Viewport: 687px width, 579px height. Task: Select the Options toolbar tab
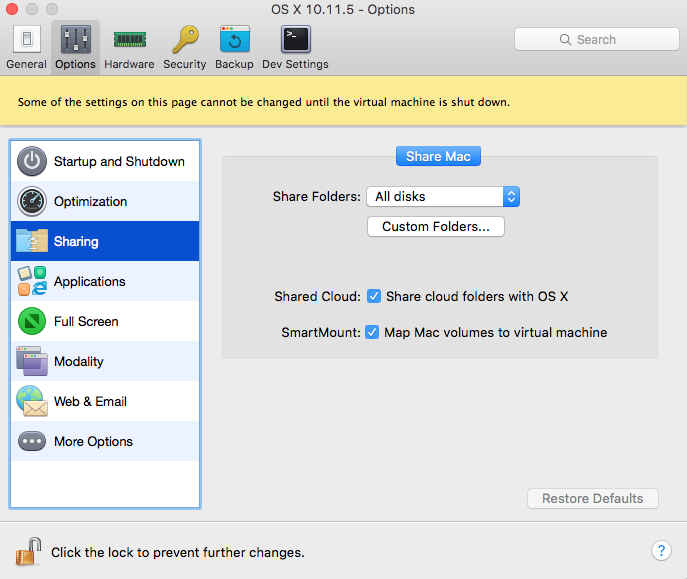tap(75, 47)
